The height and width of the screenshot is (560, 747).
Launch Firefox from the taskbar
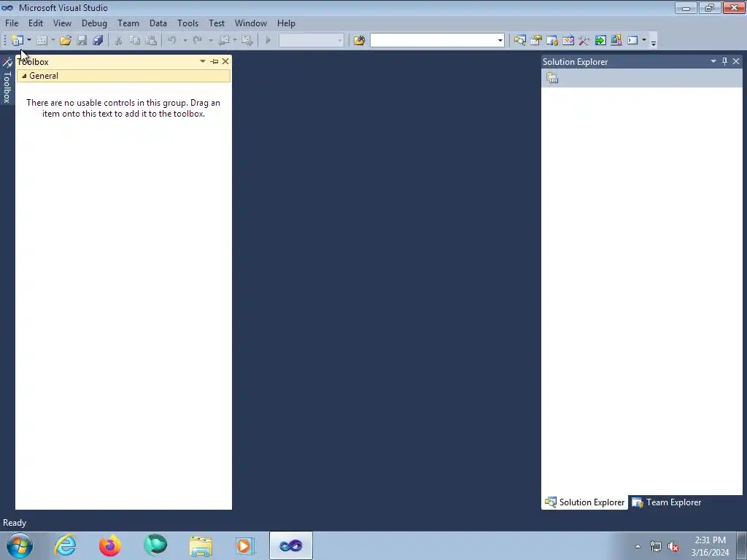(110, 545)
